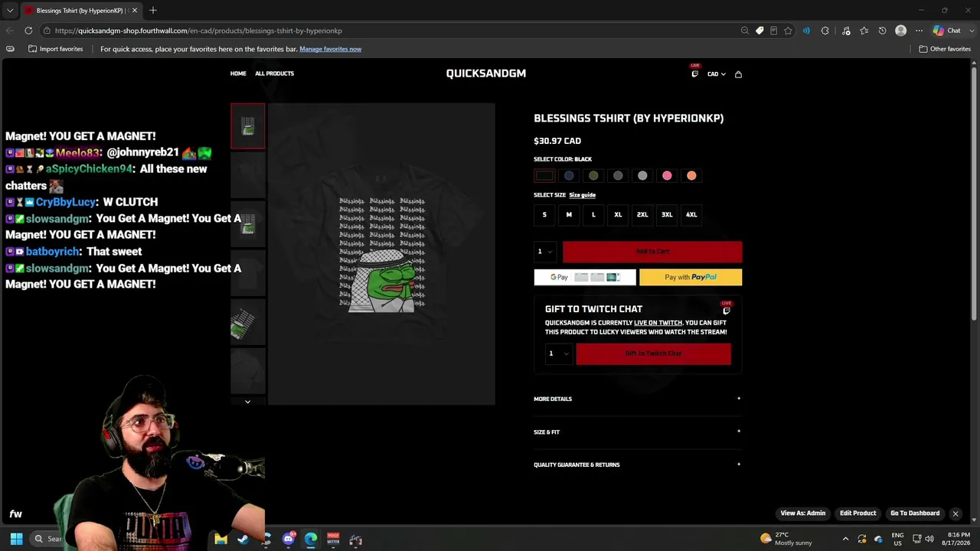980x551 pixels.
Task: Select the light gray color swatch
Action: (x=642, y=176)
